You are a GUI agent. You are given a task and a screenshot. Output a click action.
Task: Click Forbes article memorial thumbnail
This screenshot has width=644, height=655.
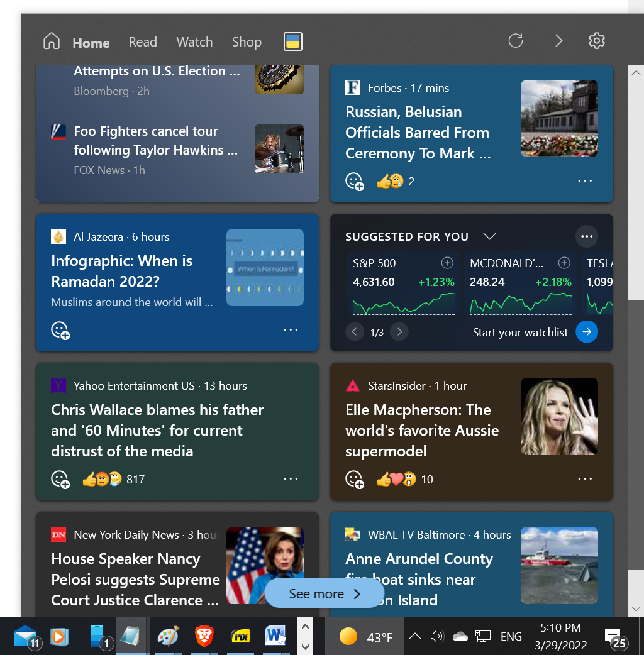(559, 118)
